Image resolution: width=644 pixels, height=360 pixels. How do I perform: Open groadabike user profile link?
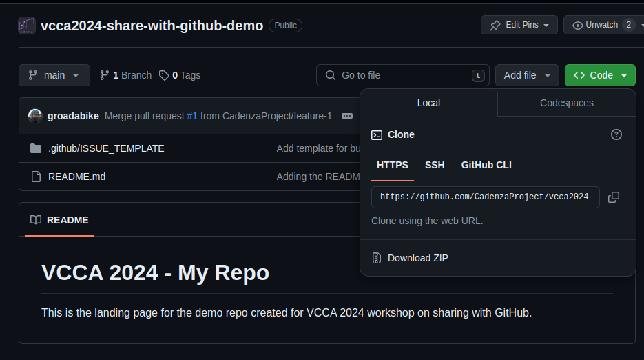pyautogui.click(x=73, y=116)
